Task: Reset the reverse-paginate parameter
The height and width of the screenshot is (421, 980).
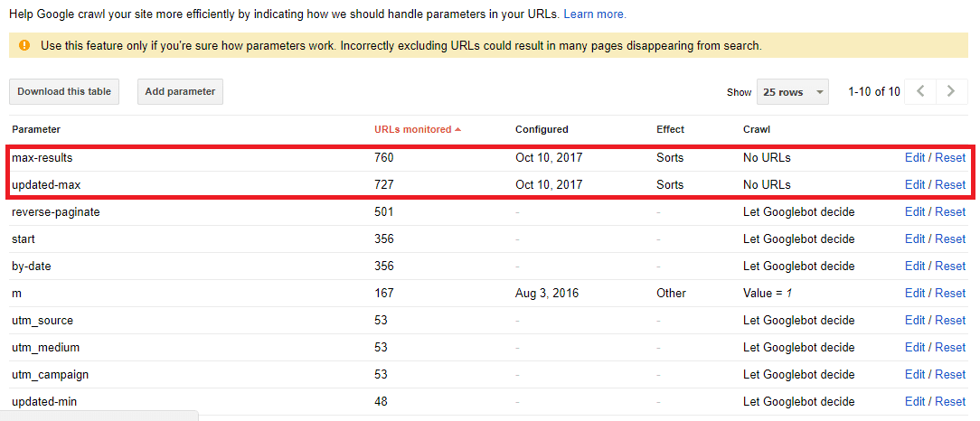Action: click(950, 211)
